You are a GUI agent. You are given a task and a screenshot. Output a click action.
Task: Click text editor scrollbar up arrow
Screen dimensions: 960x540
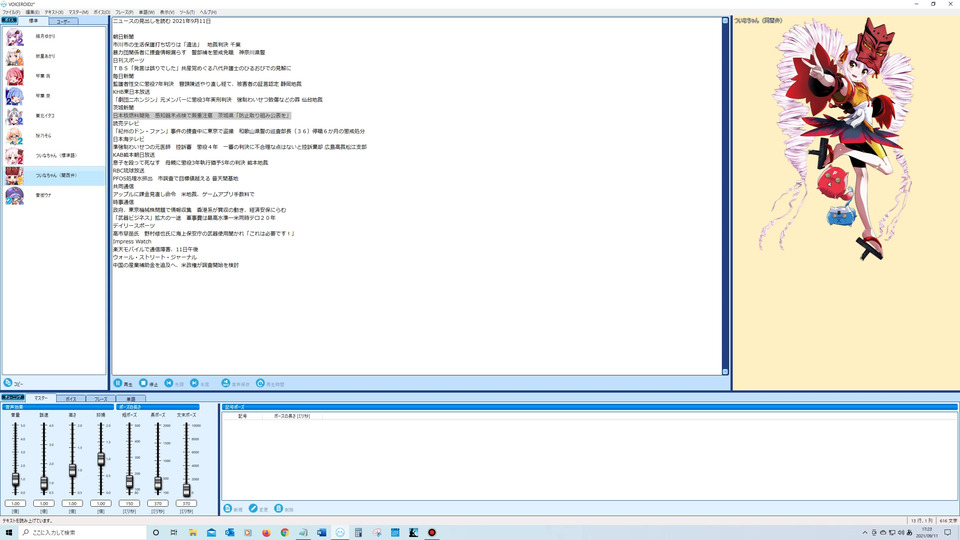(x=725, y=21)
